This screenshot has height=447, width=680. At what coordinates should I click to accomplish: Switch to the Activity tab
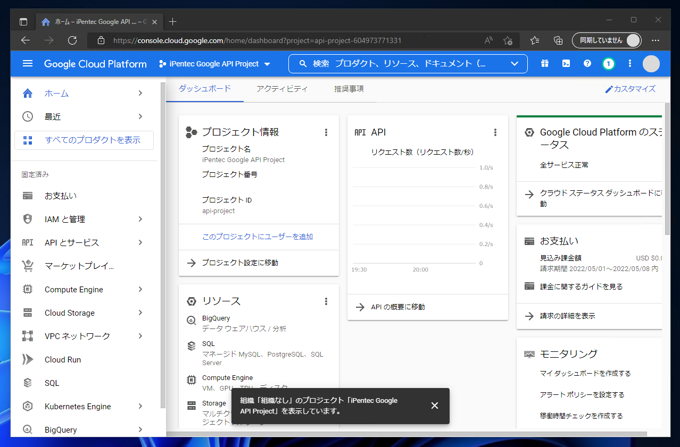click(282, 89)
